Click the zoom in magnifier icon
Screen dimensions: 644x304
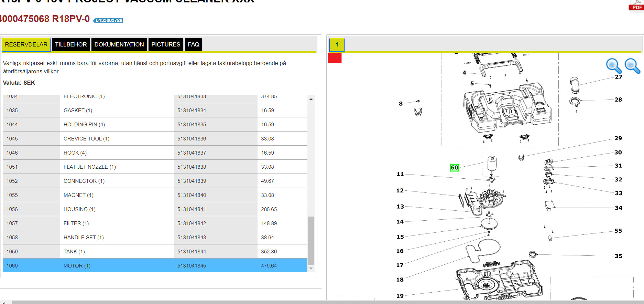(613, 65)
